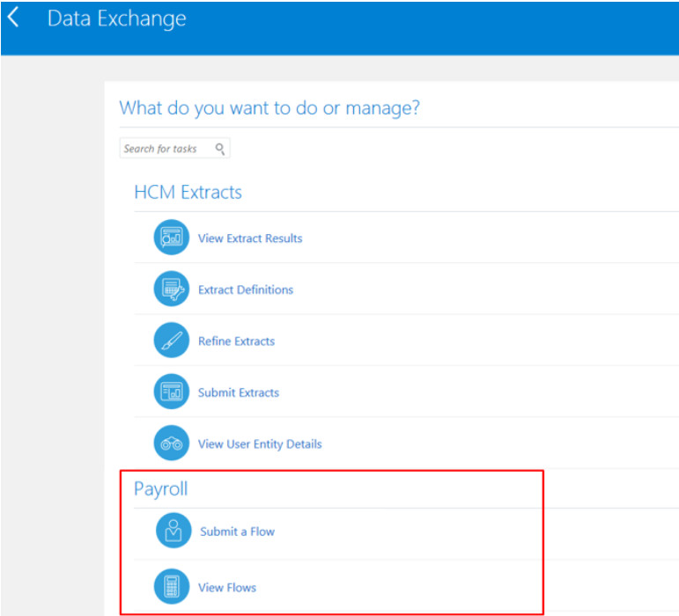Click the back arrow beside Data Exchange
The image size is (679, 616).
click(x=13, y=18)
